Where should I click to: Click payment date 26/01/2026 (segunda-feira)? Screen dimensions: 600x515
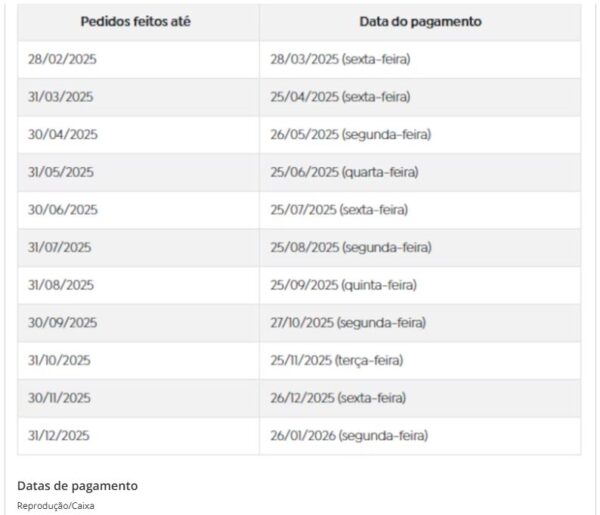[x=349, y=436]
